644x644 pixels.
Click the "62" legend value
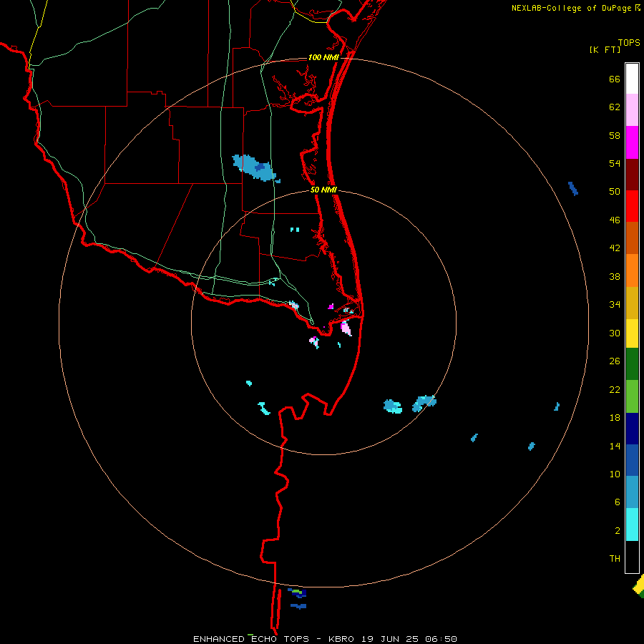pyautogui.click(x=615, y=107)
